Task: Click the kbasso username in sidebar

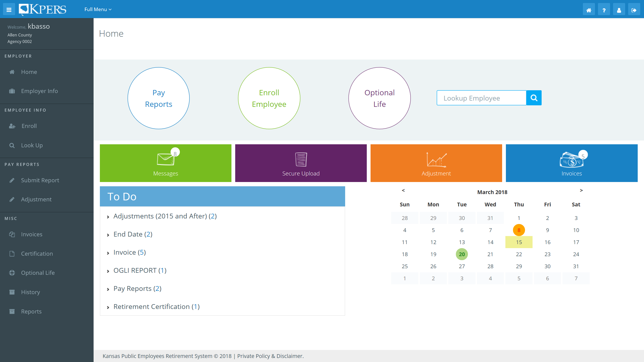Action: coord(39,26)
